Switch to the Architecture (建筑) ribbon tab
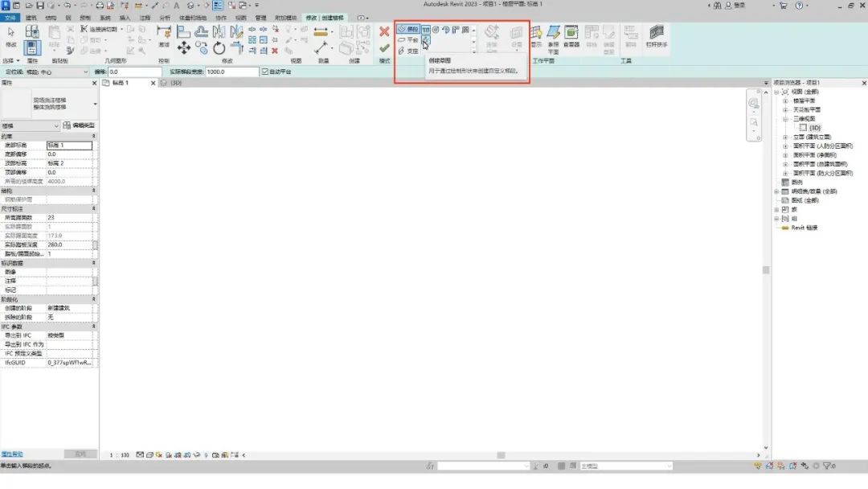The height and width of the screenshot is (489, 868). (31, 18)
